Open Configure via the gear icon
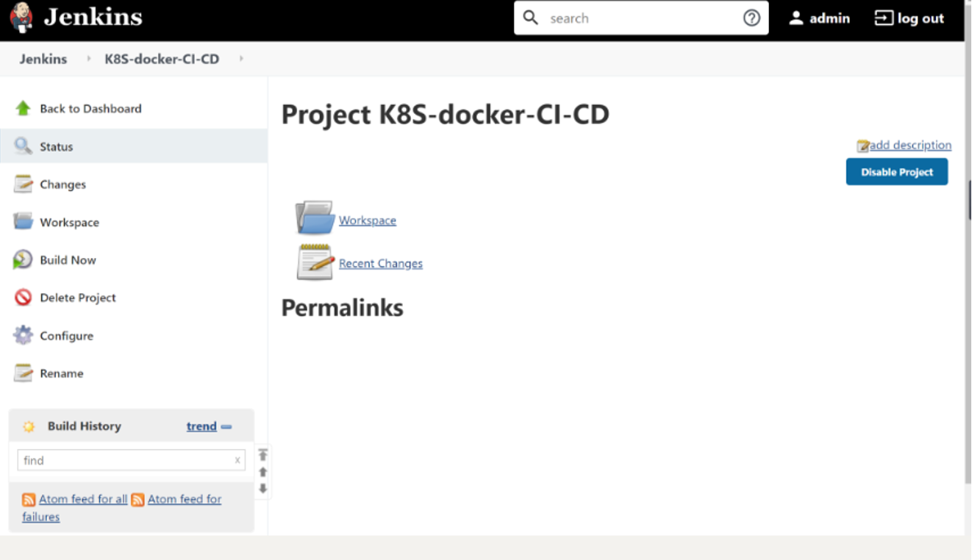Image resolution: width=972 pixels, height=560 pixels. pos(23,335)
